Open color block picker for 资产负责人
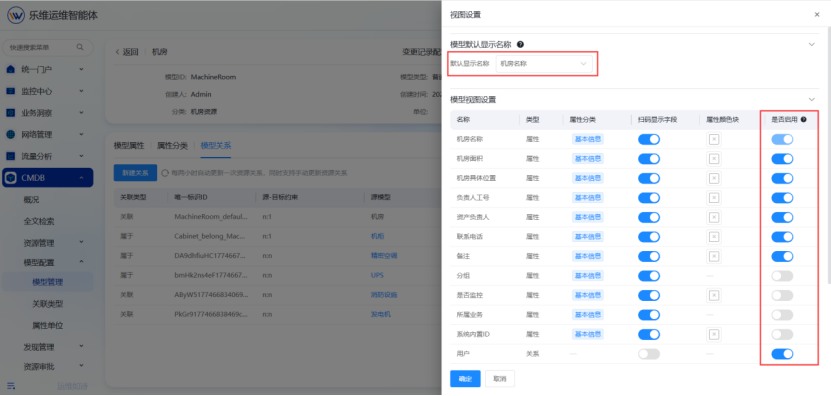Screen dimensions: 831x396 click(x=714, y=217)
